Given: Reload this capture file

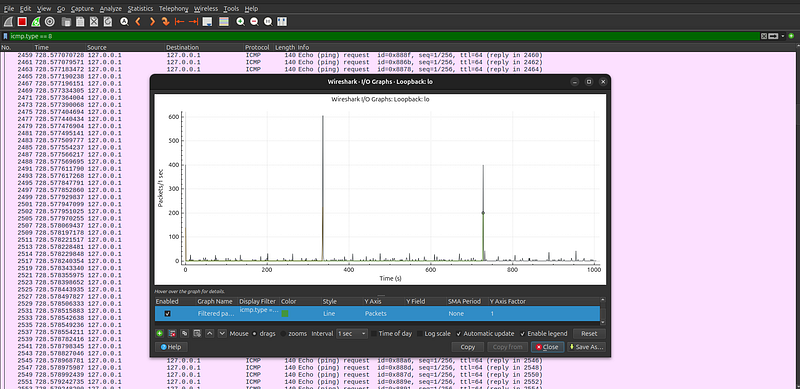Looking at the screenshot, I should (x=108, y=21).
